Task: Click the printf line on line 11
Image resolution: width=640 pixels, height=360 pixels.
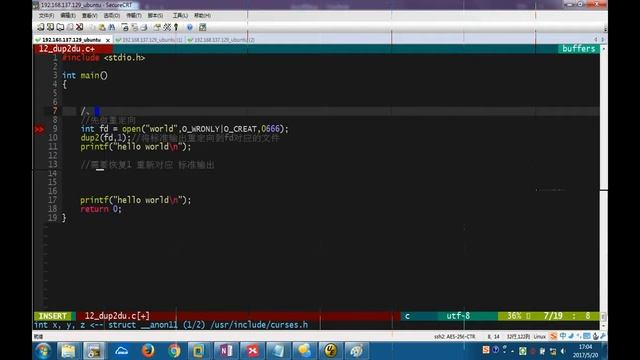Action: [136, 147]
